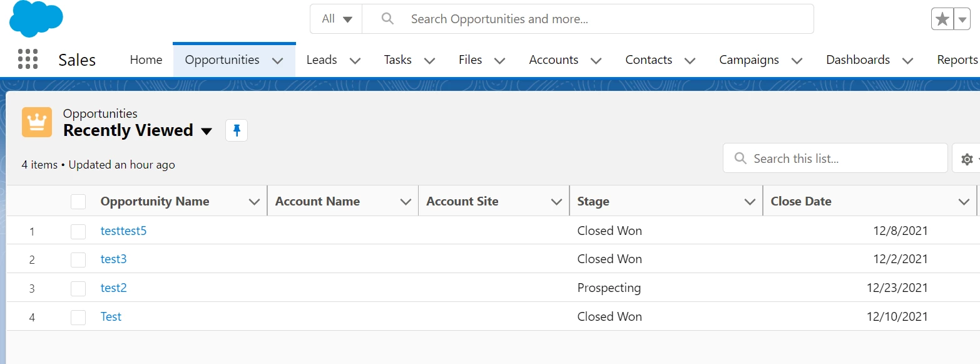The width and height of the screenshot is (980, 364).
Task: Click the Salesforce cloud logo
Action: click(x=36, y=19)
